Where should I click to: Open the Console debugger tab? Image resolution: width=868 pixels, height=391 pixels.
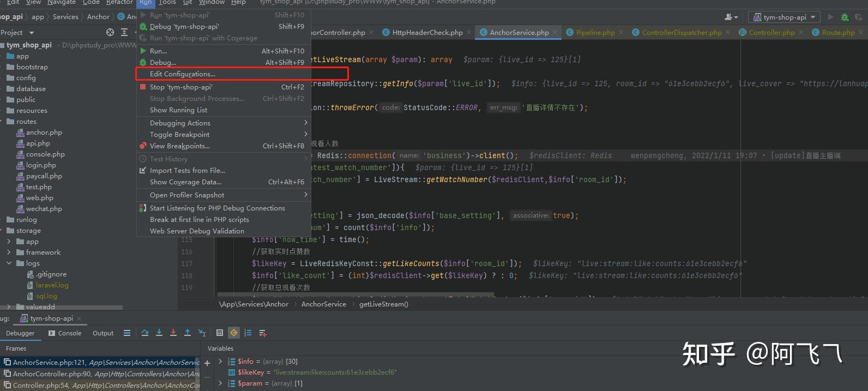65,333
